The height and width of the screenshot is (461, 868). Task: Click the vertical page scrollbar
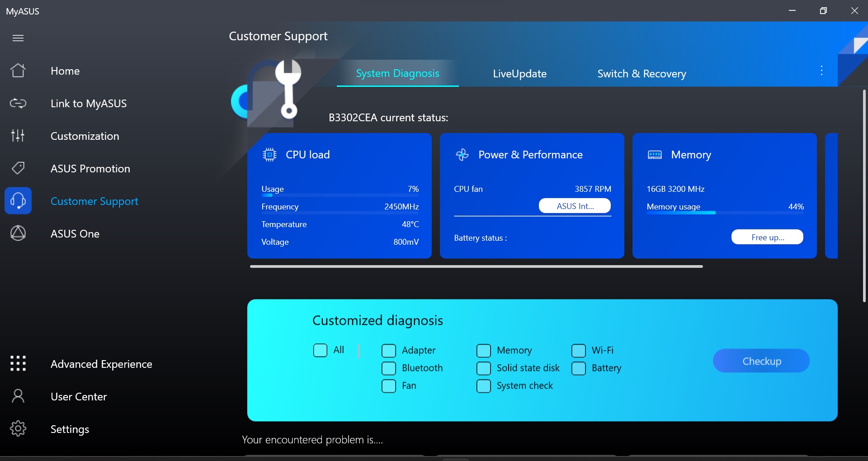point(864,196)
